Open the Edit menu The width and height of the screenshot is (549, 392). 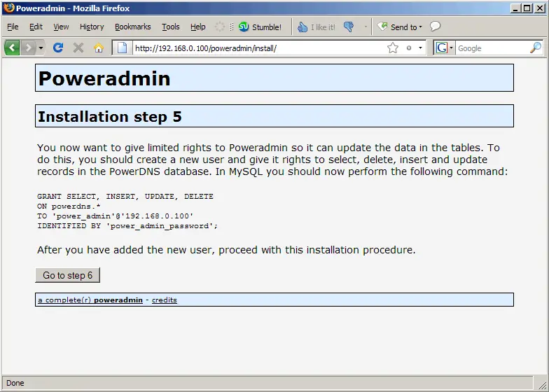36,27
